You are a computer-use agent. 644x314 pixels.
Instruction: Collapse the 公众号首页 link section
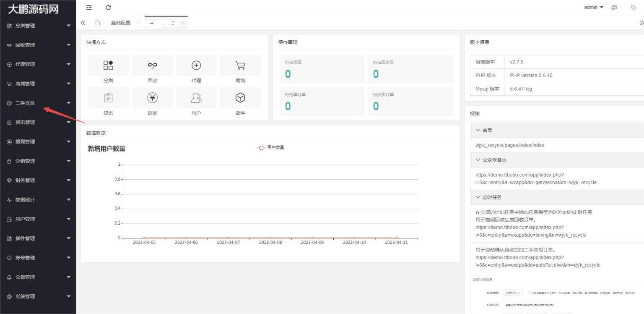493,160
